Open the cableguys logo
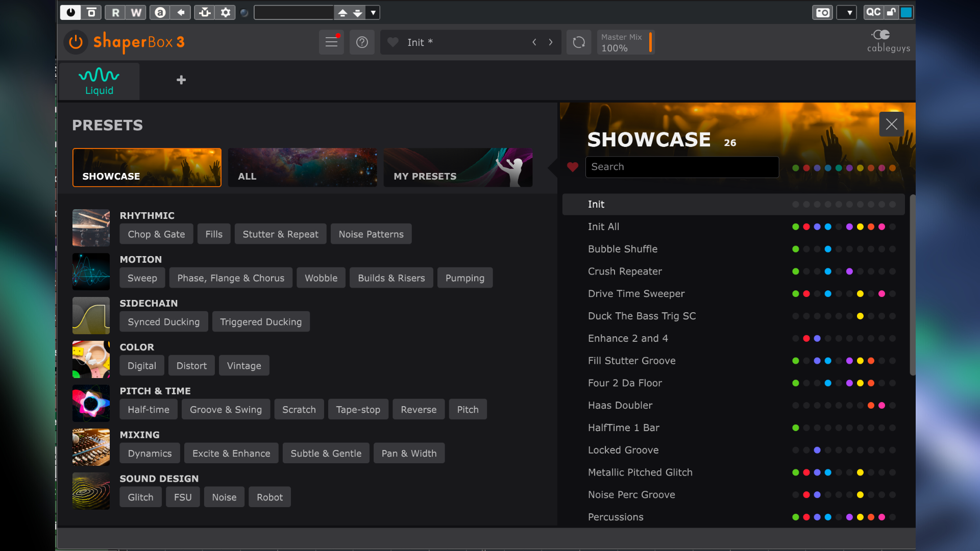Viewport: 980px width, 551px height. [888, 41]
